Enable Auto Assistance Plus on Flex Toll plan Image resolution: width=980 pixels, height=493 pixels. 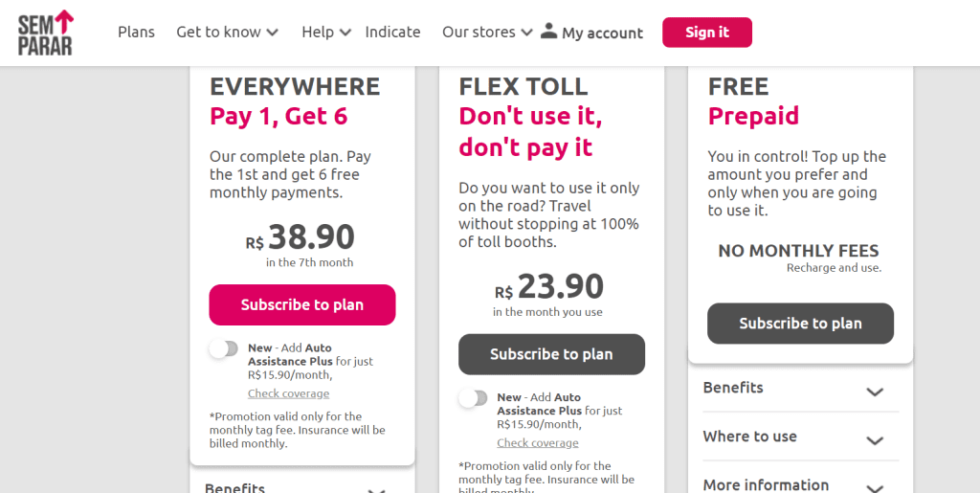click(x=473, y=398)
